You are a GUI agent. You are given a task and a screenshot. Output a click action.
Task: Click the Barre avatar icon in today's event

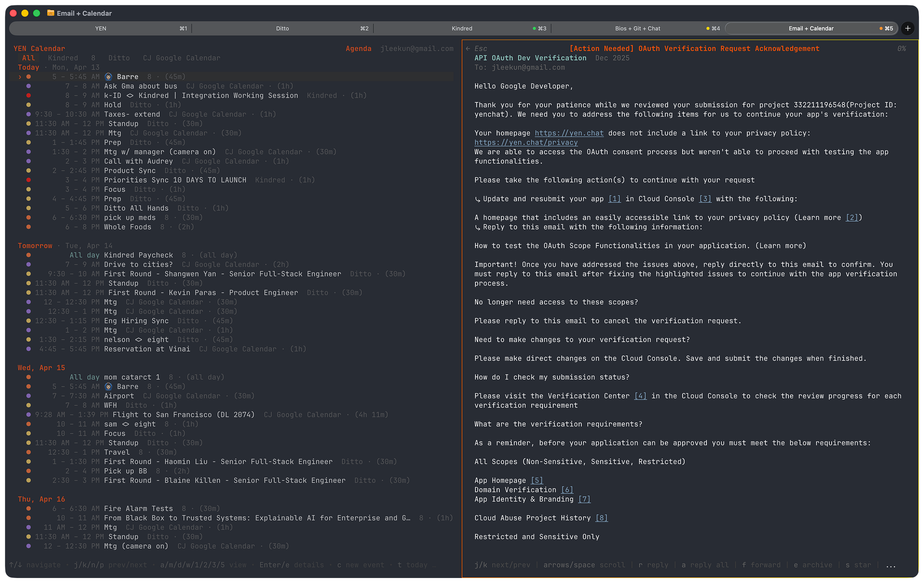pyautogui.click(x=109, y=77)
